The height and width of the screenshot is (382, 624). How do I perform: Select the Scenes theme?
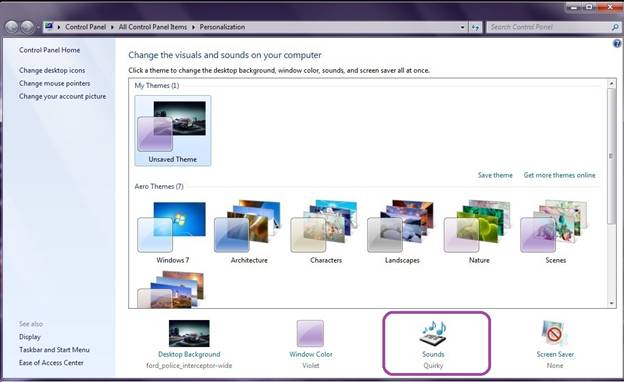[x=556, y=233]
